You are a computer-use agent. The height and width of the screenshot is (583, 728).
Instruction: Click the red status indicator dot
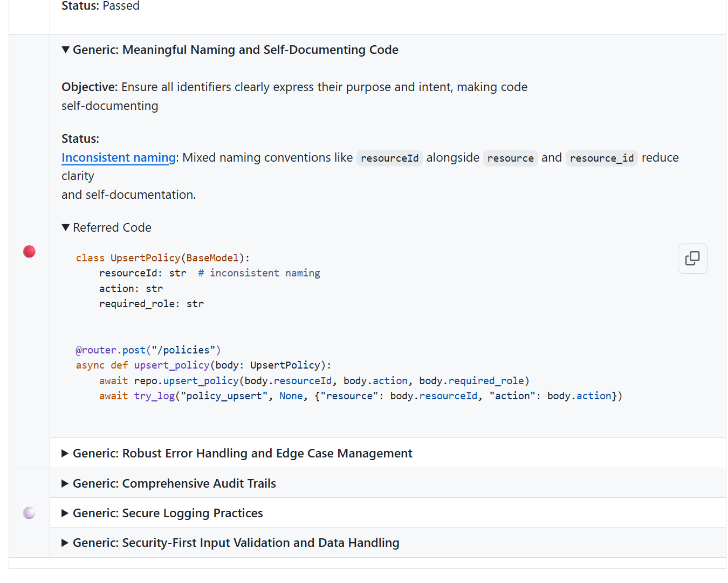click(29, 251)
